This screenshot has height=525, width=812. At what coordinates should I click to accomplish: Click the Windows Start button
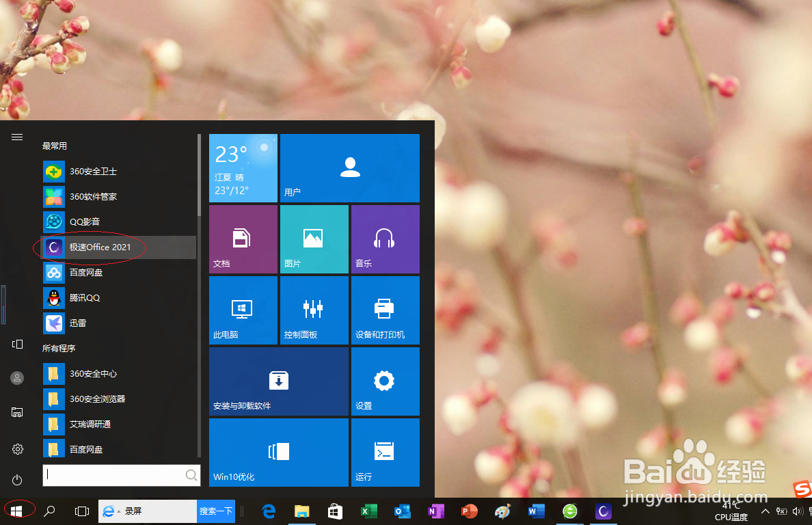tap(16, 511)
